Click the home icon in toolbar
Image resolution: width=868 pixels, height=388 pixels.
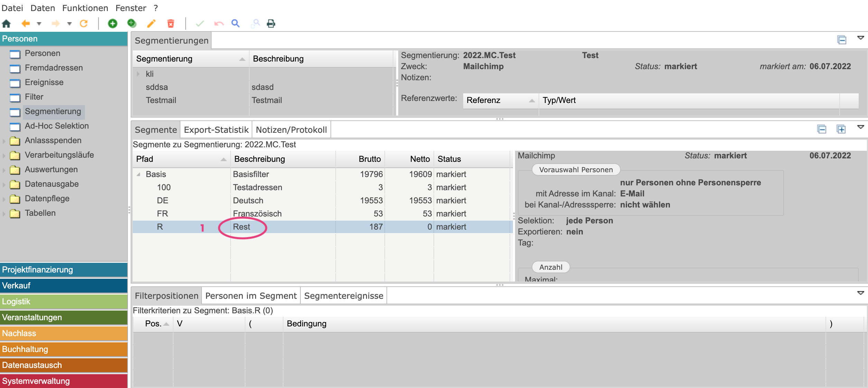(x=7, y=24)
